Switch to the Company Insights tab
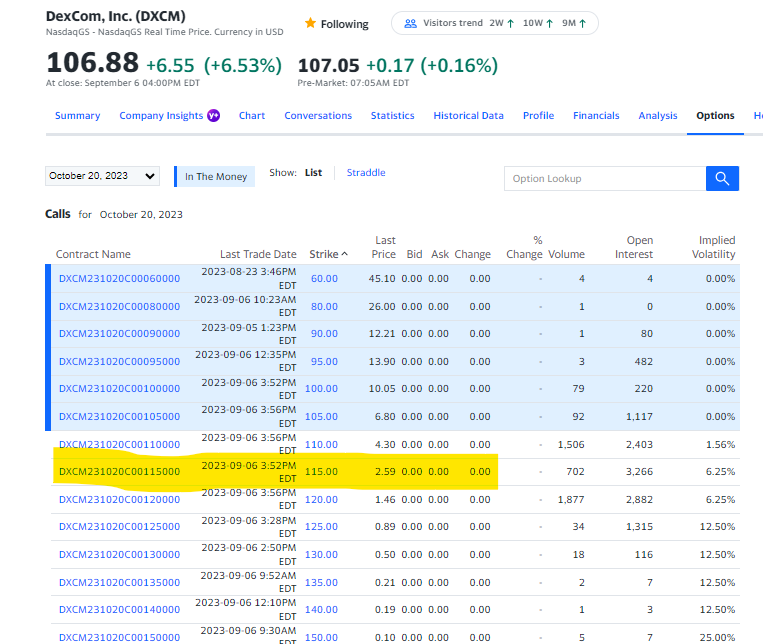 tap(161, 115)
